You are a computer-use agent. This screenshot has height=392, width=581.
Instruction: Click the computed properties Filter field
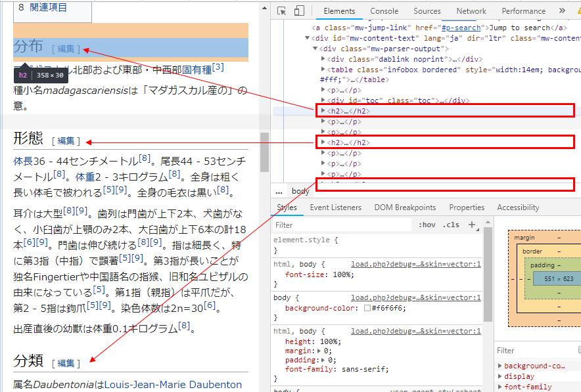536,350
